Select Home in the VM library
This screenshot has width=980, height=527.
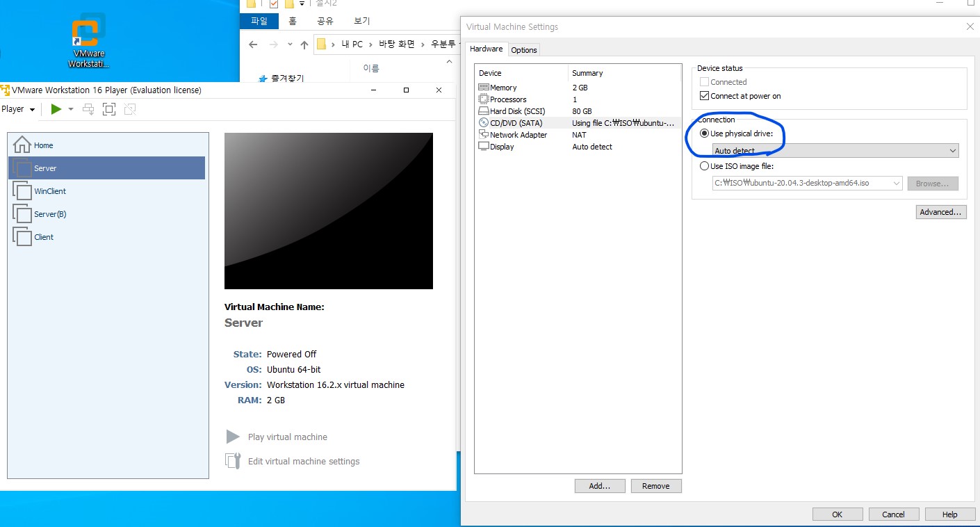point(106,145)
